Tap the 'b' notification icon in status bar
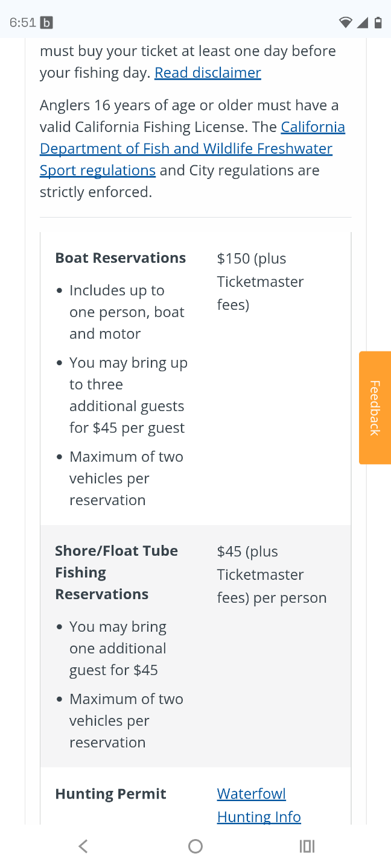Viewport: 391px width, 868px height. point(46,23)
